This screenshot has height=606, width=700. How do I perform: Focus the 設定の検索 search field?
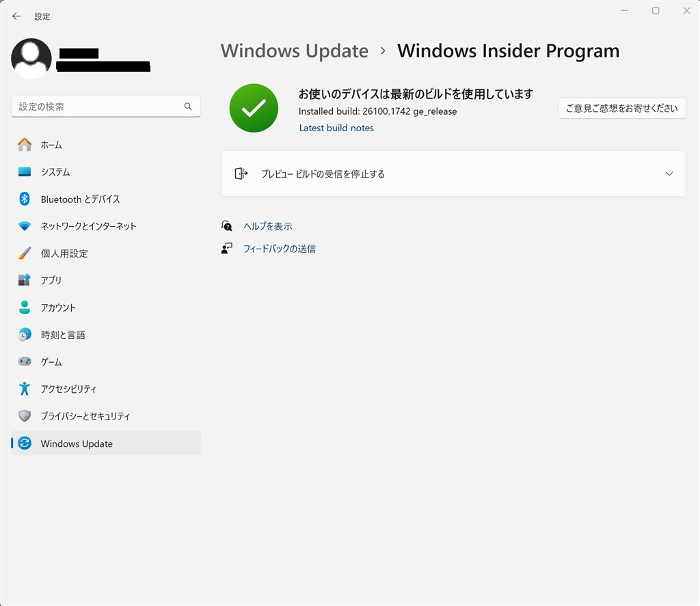[106, 107]
